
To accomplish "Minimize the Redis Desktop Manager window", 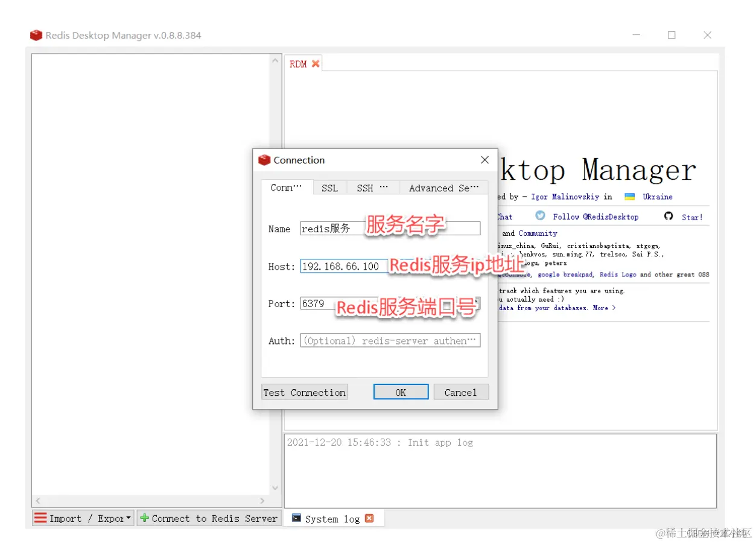I will pos(635,35).
